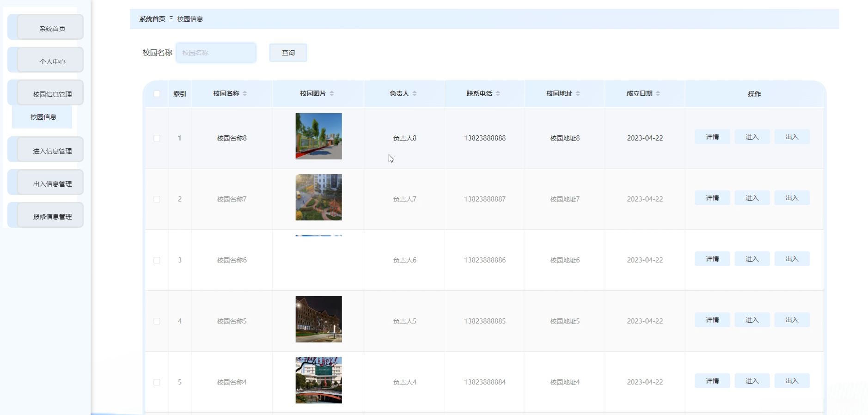Click the sort arrows beside 校园图片 header
Screen dimensions: 868x415
[332, 93]
